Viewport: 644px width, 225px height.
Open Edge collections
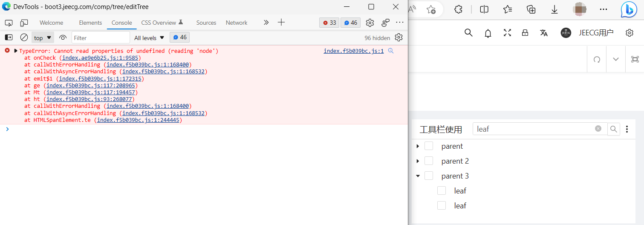531,9
